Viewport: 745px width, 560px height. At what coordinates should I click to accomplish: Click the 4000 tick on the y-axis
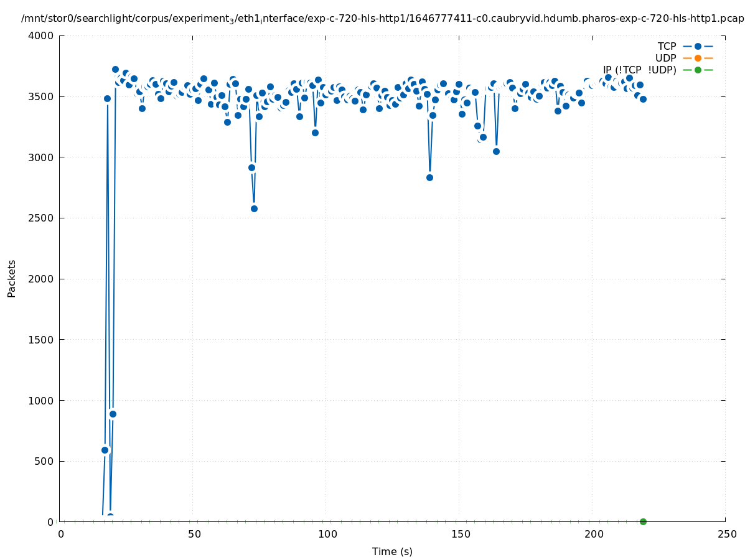[x=42, y=35]
